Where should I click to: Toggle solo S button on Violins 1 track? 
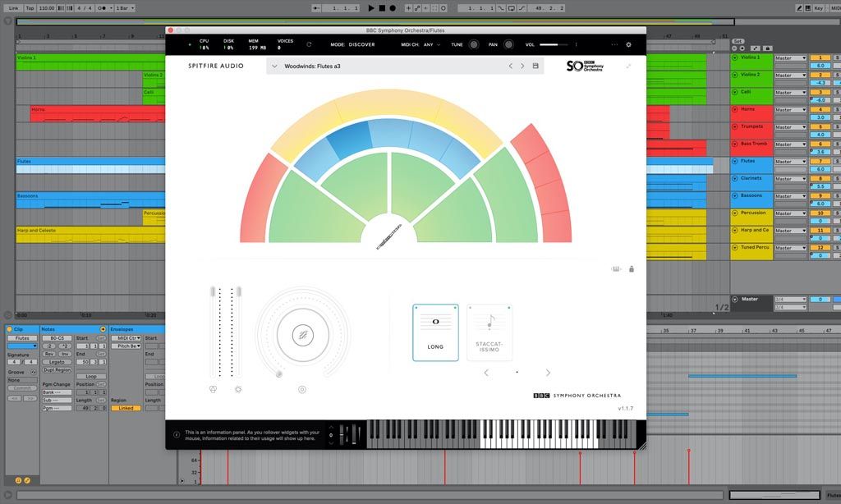point(837,57)
